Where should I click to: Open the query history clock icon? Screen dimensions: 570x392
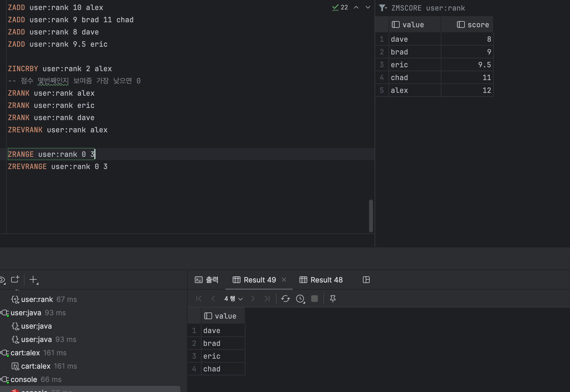300,299
